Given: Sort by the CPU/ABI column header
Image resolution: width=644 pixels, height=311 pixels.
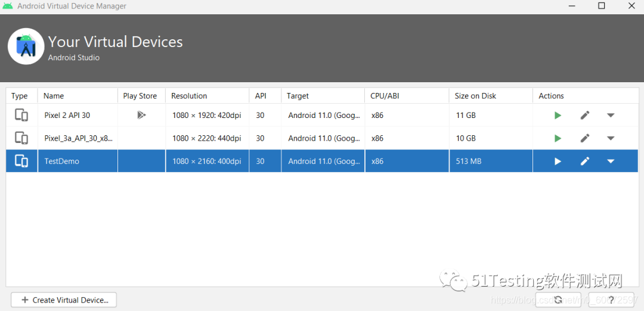Looking at the screenshot, I should click(x=407, y=96).
